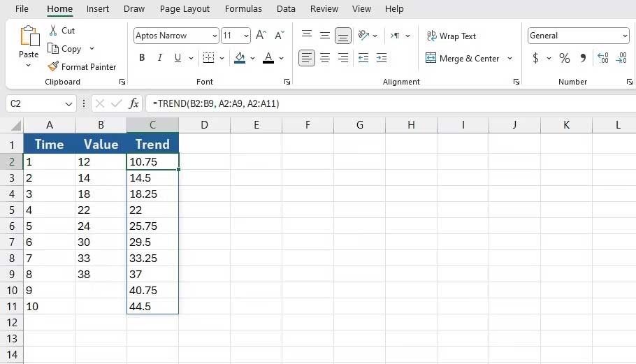Click the Increase Font Size icon

261,36
